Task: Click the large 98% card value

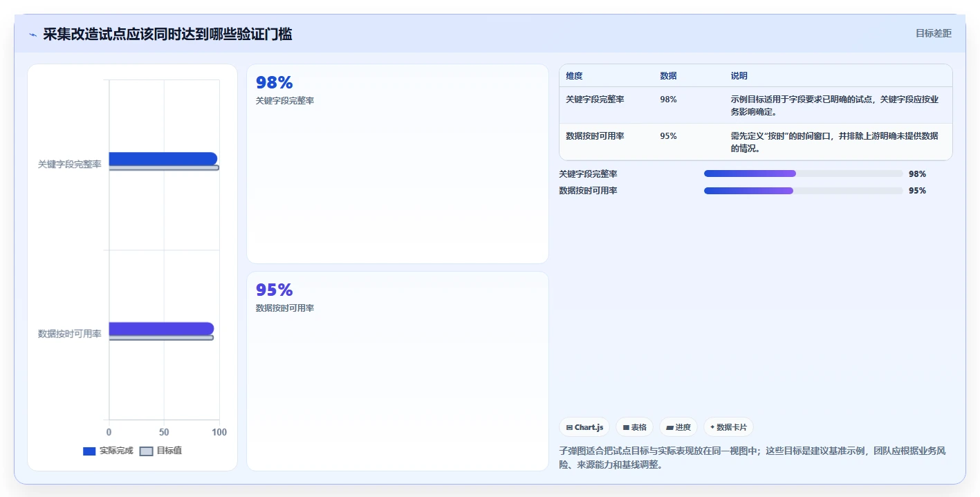Action: [275, 83]
